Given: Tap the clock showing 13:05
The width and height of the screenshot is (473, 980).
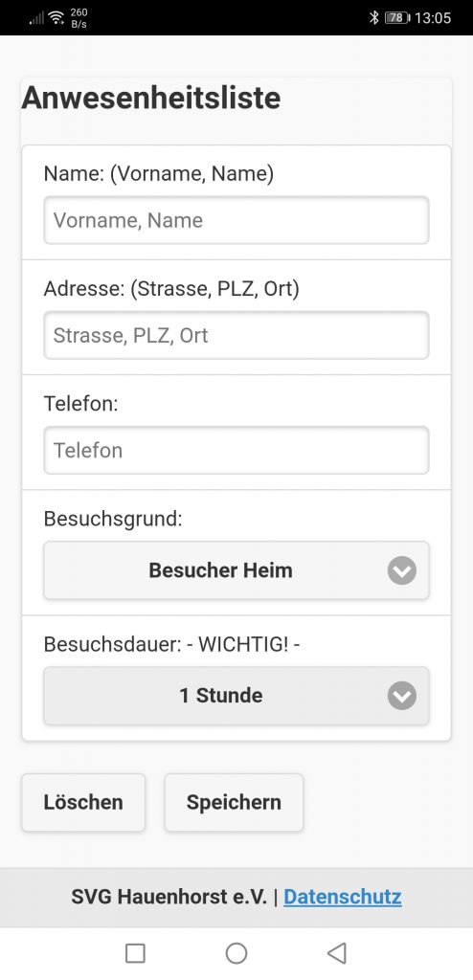Looking at the screenshot, I should (433, 17).
